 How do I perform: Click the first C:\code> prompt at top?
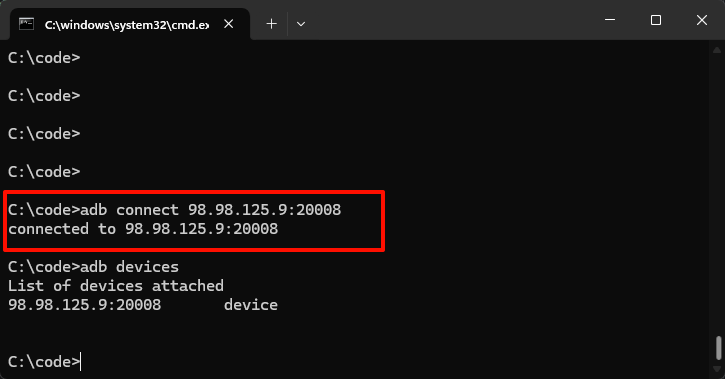(x=44, y=58)
